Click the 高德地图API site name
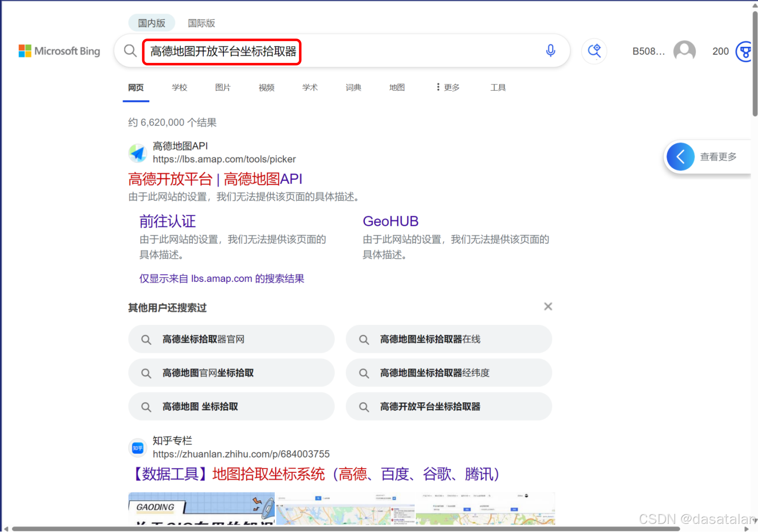 coord(180,146)
